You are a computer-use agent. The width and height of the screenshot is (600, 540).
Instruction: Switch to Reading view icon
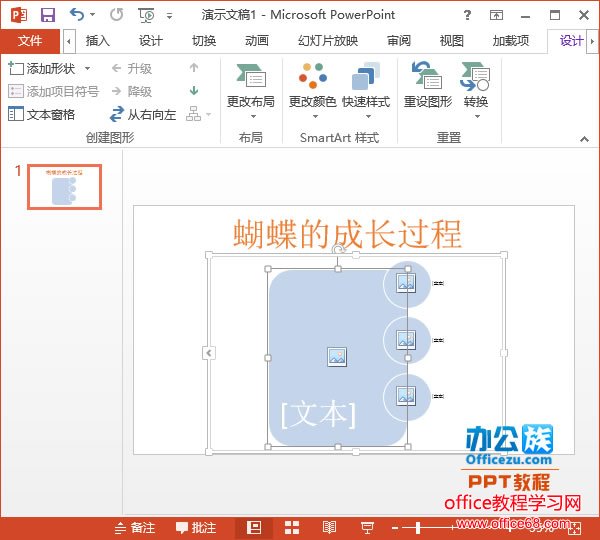[x=329, y=528]
